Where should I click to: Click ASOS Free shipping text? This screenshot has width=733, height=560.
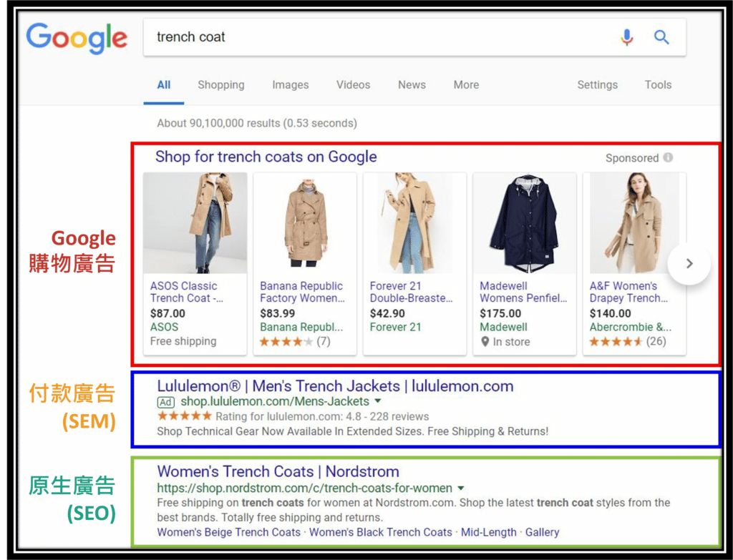click(x=183, y=341)
